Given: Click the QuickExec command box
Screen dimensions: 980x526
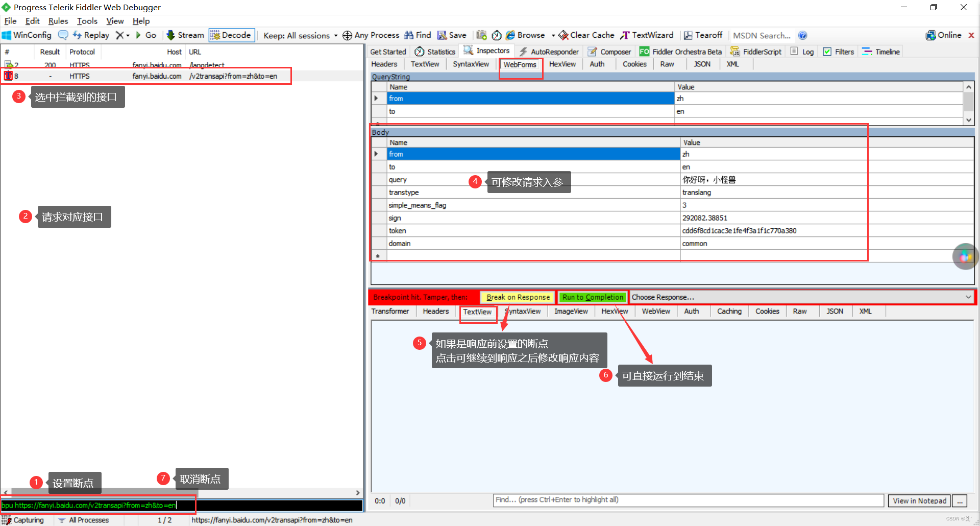Looking at the screenshot, I should [x=182, y=505].
